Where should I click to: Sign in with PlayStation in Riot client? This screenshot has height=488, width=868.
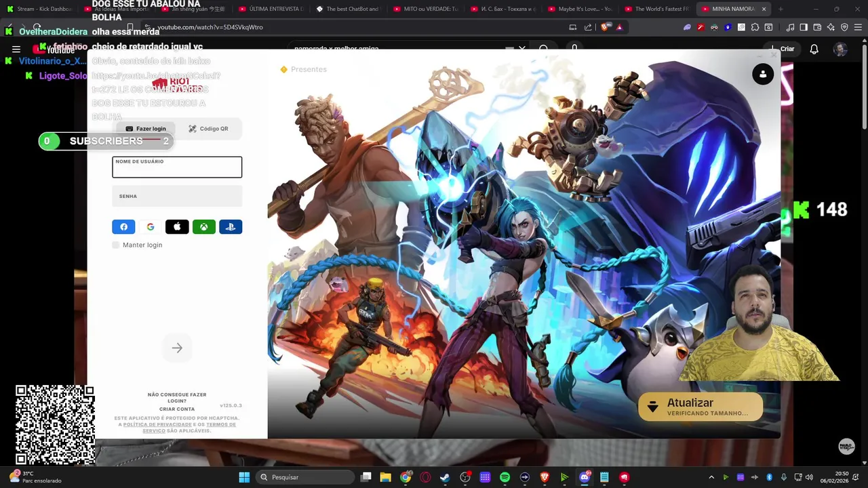click(x=231, y=227)
